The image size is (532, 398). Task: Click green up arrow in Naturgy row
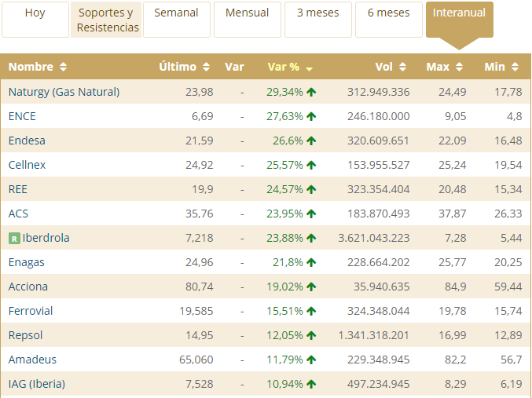[311, 92]
